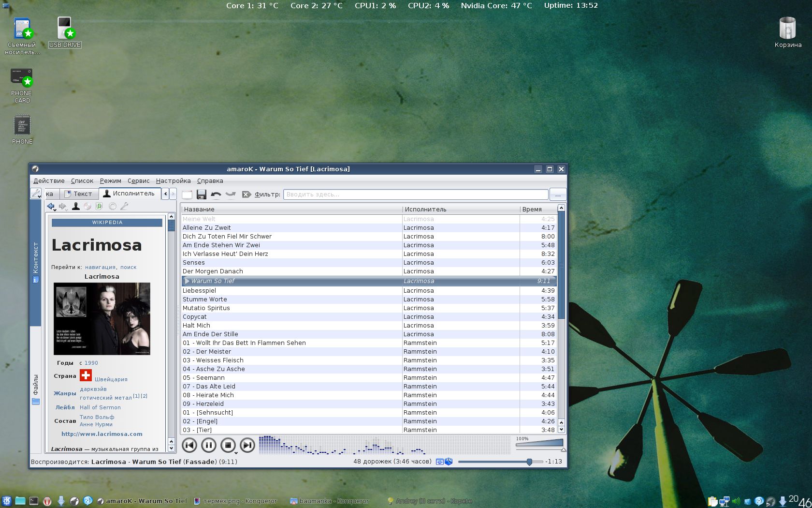The image size is (812, 508).
Task: Sort the playlist by Исполнитель column
Action: [x=461, y=209]
